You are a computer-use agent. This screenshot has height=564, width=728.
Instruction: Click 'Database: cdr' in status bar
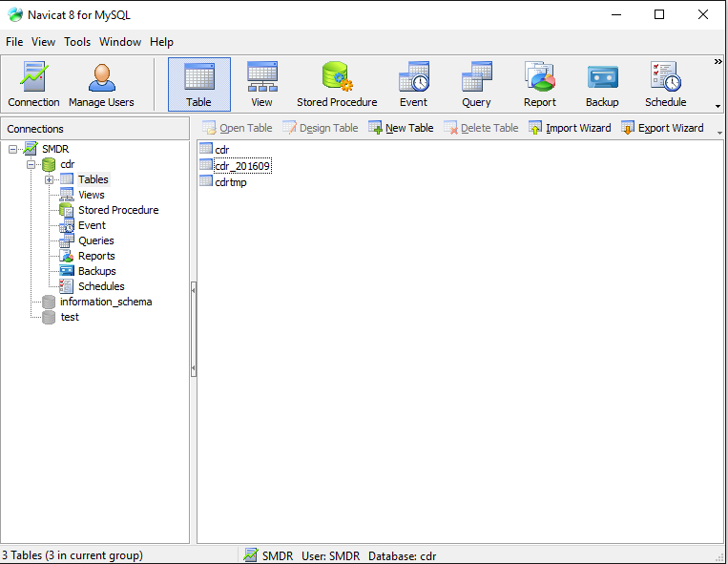(402, 555)
